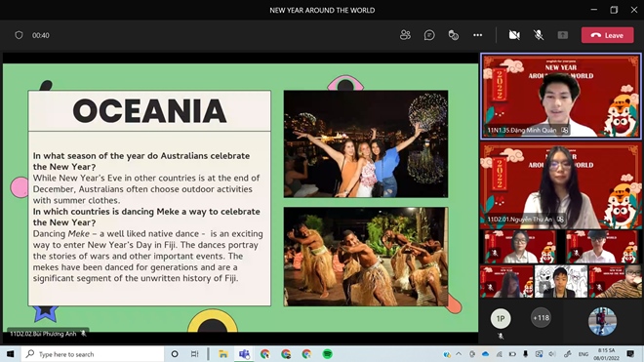Click the Fiji Meke dancers photo
Screen dimensions: 644x362
coord(366,257)
